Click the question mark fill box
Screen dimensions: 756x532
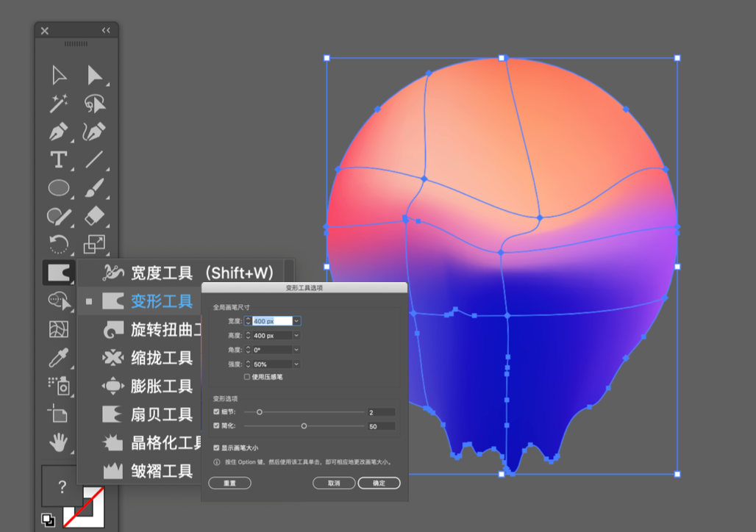[62, 486]
